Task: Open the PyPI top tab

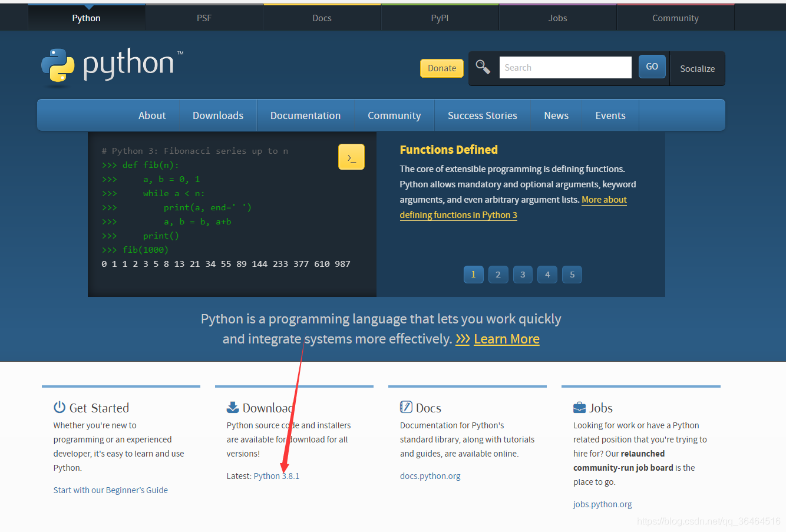Action: coord(440,18)
